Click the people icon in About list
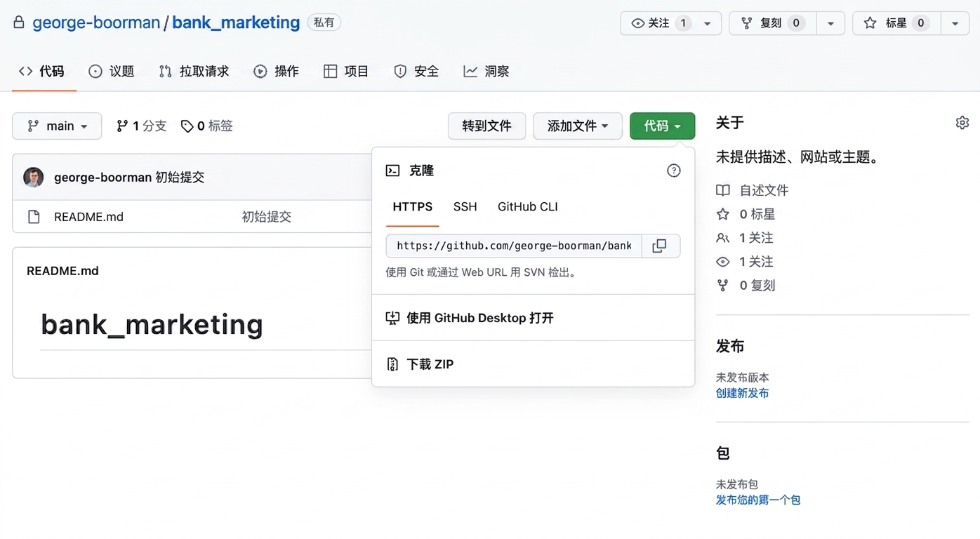This screenshot has height=539, width=980. click(722, 238)
